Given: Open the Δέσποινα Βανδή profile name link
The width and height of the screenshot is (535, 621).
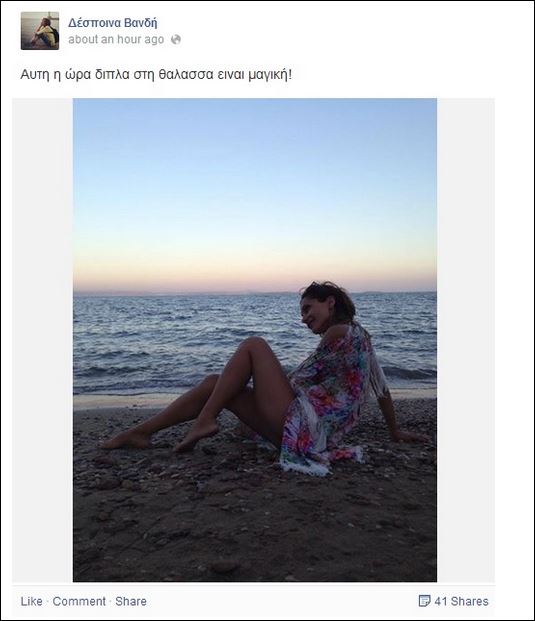Looking at the screenshot, I should pyautogui.click(x=112, y=23).
